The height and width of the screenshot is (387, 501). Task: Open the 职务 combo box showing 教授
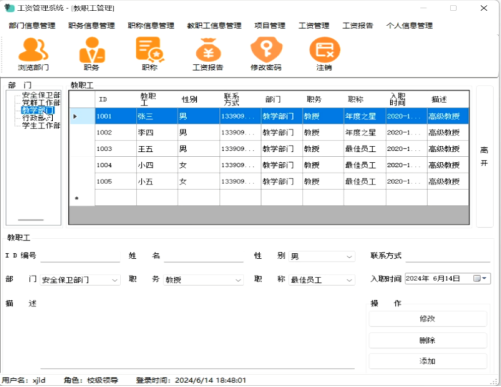tap(203, 280)
